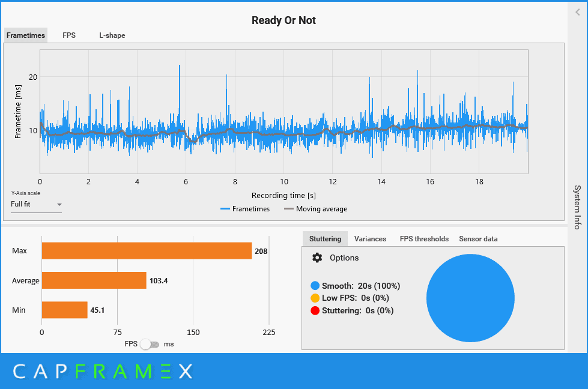The height and width of the screenshot is (389, 588).
Task: Click the red Stuttering legend dot
Action: coord(315,310)
